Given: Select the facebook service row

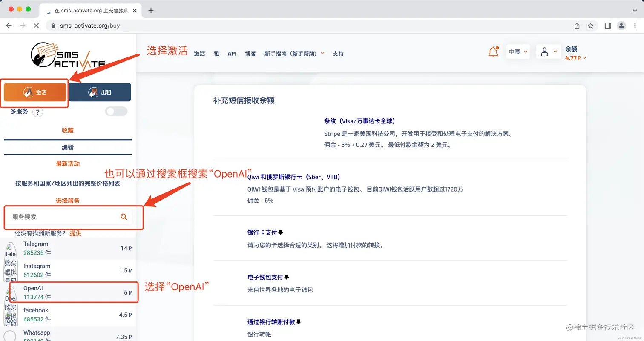Looking at the screenshot, I should [x=68, y=315].
